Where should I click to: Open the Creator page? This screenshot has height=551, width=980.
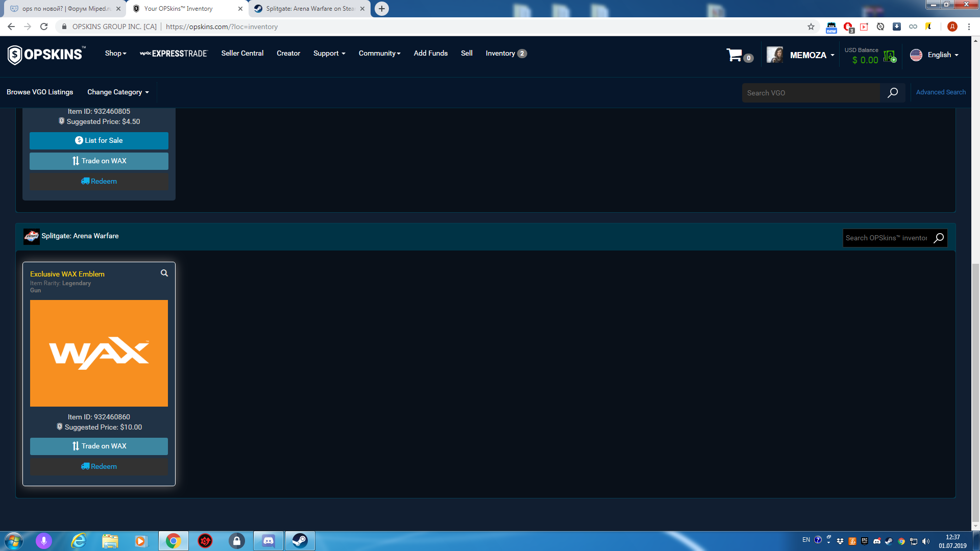click(288, 54)
